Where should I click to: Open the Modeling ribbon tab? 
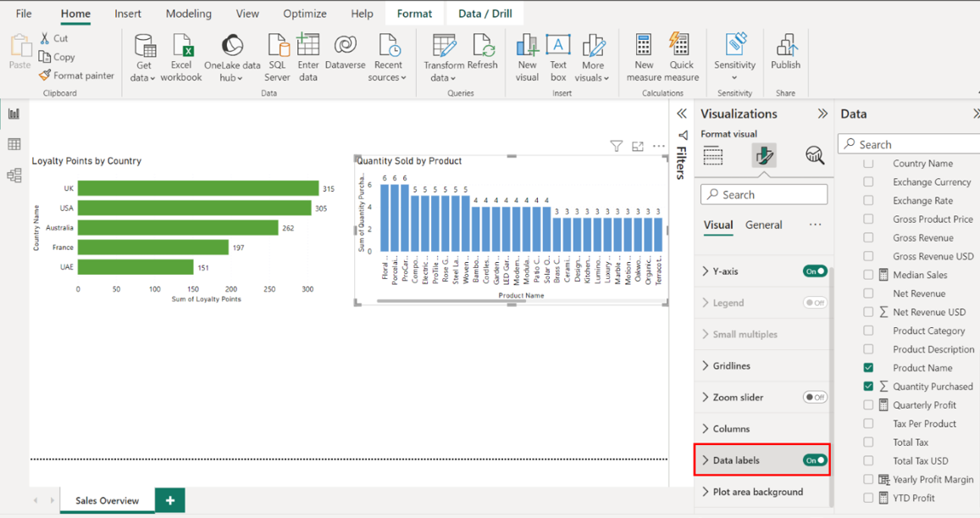coord(188,14)
